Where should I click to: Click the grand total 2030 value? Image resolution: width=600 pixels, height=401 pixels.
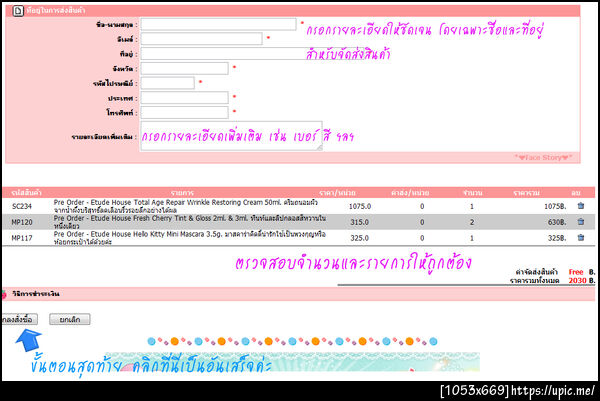[577, 280]
